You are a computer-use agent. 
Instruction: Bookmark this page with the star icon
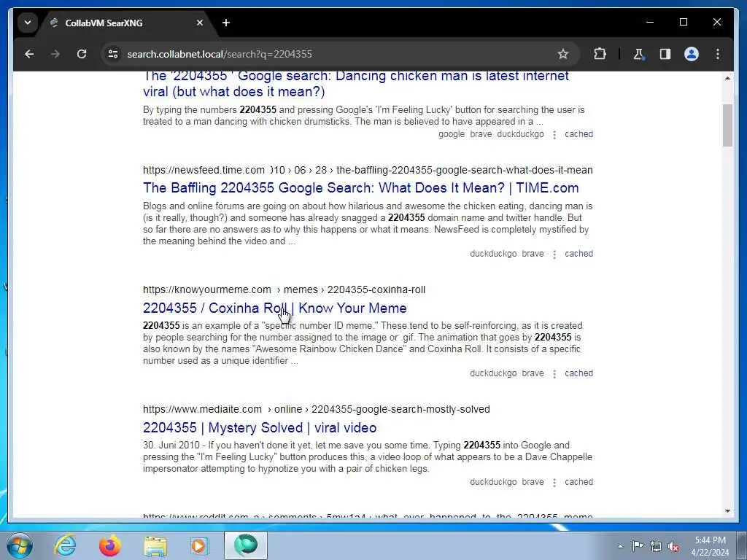pyautogui.click(x=563, y=54)
